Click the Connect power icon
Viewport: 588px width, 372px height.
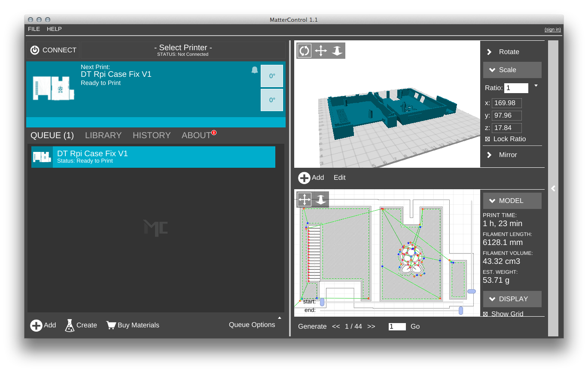pyautogui.click(x=35, y=50)
